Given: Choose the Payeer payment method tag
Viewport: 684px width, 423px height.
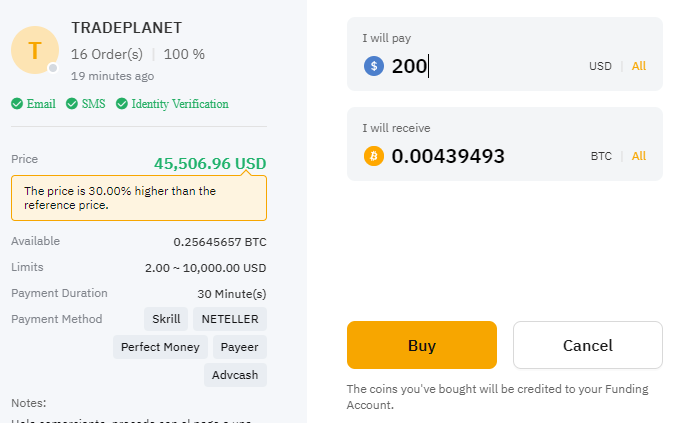Looking at the screenshot, I should 239,347.
